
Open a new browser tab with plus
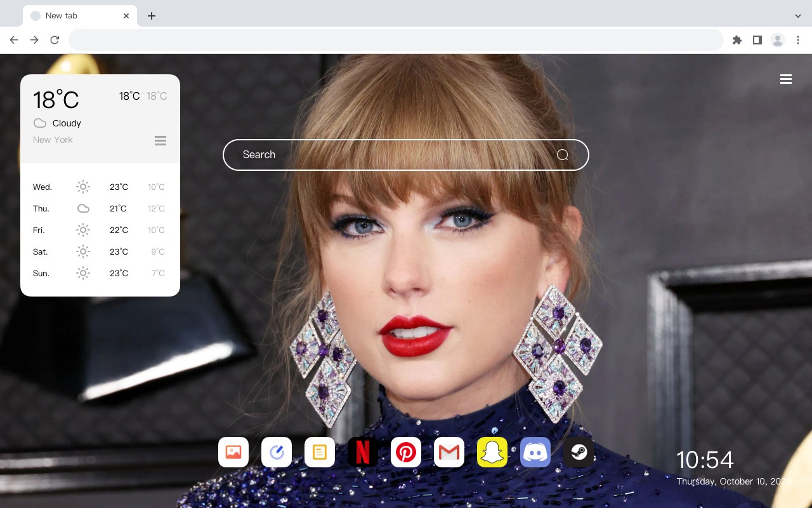[152, 16]
